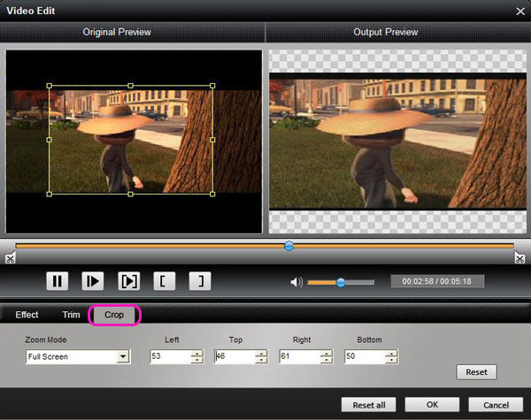Pause the video playback
Image resolution: width=531 pixels, height=420 pixels.
tap(58, 281)
